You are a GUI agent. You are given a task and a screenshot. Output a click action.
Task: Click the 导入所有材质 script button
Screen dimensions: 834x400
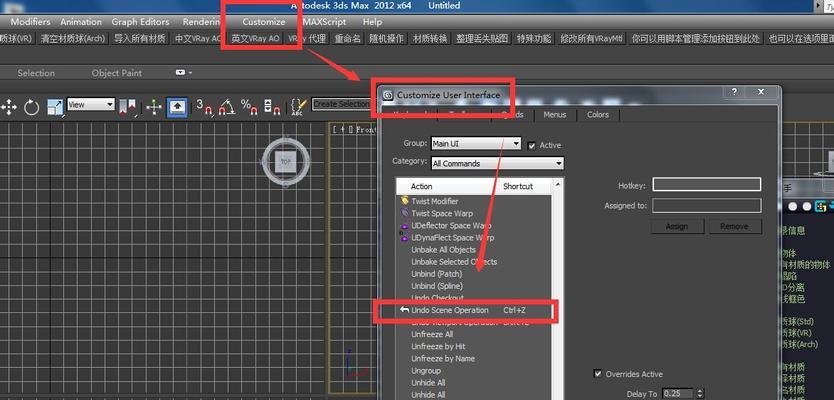click(x=140, y=39)
